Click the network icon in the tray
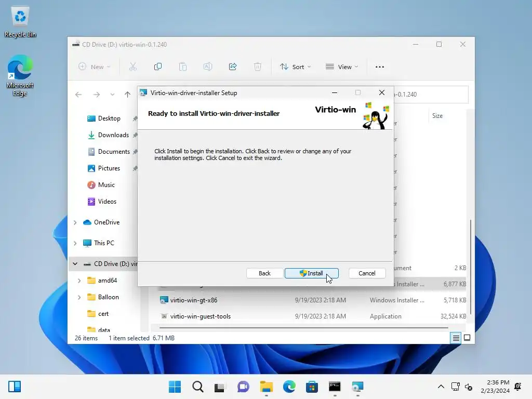 coord(455,387)
